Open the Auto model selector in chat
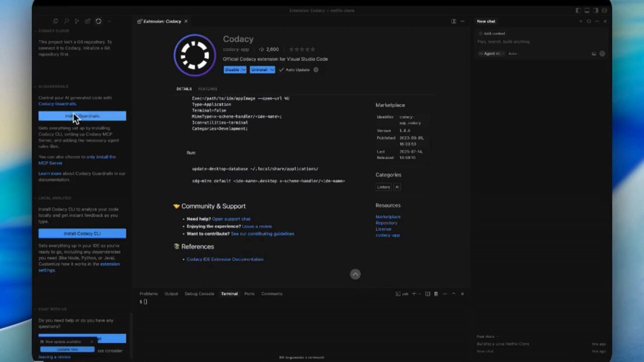The height and width of the screenshot is (362, 644). 513,54
